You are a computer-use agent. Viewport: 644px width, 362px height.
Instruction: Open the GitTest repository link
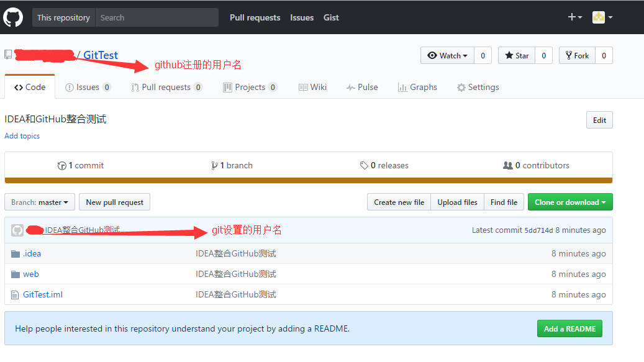(x=101, y=55)
